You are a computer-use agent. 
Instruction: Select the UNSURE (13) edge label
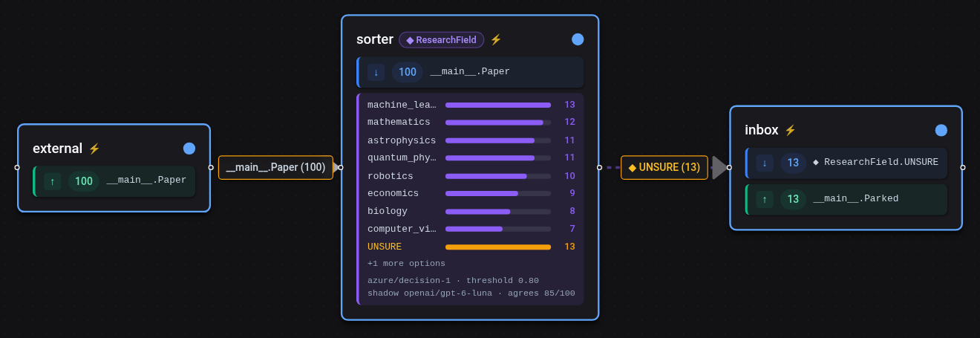pyautogui.click(x=664, y=167)
